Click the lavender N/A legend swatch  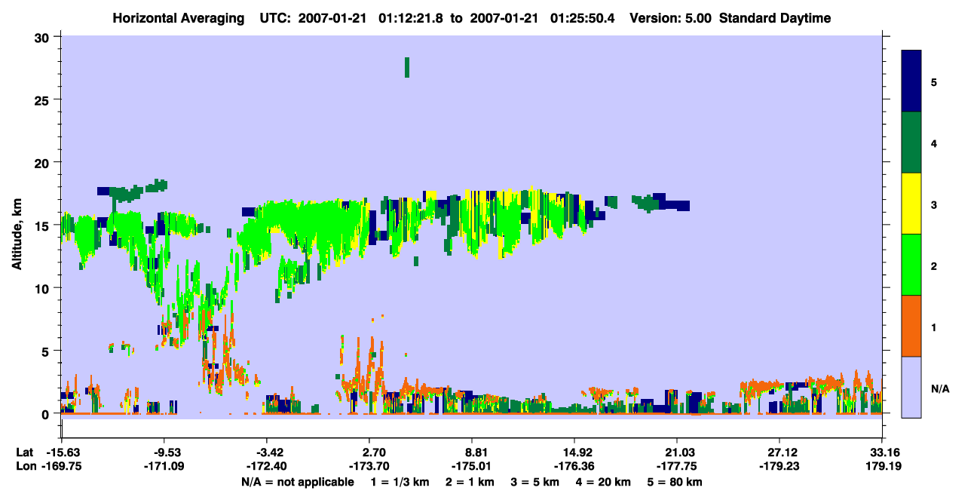pyautogui.click(x=911, y=387)
